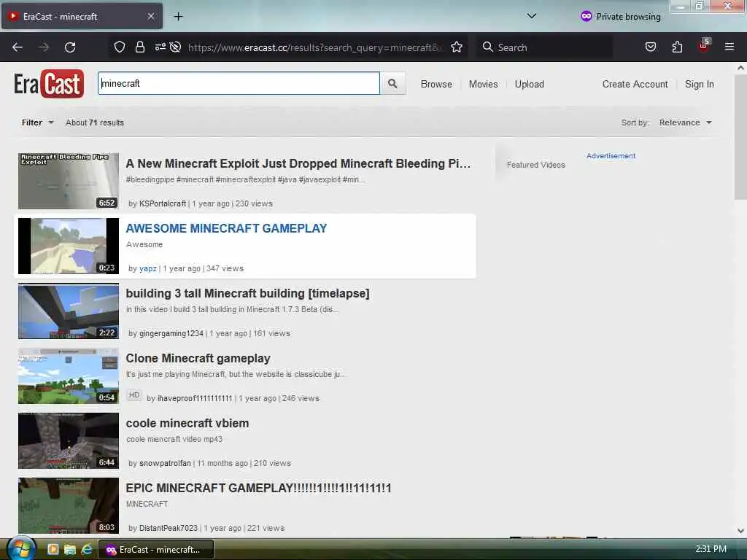
Task: Click the browser URL address field
Action: [315, 47]
